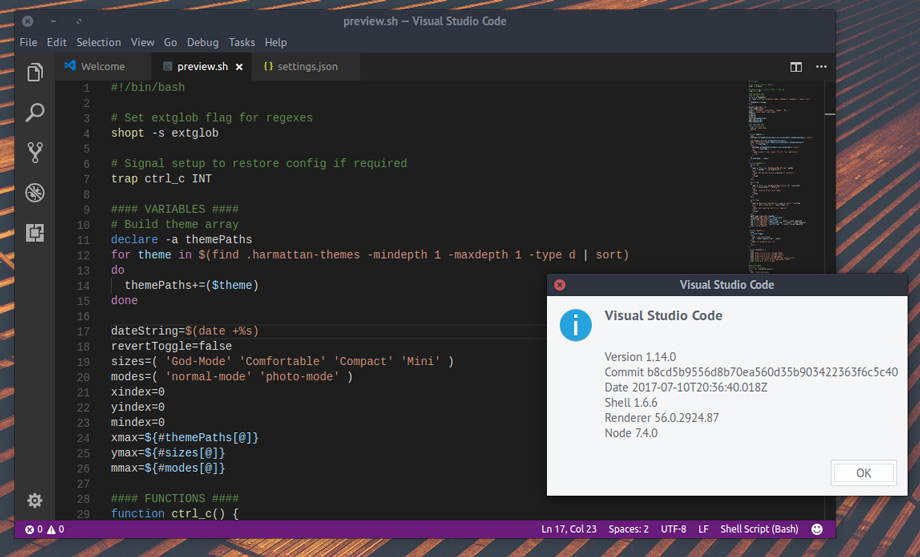Click the feedback smiley in status bar
The image size is (920, 557).
coord(816,529)
